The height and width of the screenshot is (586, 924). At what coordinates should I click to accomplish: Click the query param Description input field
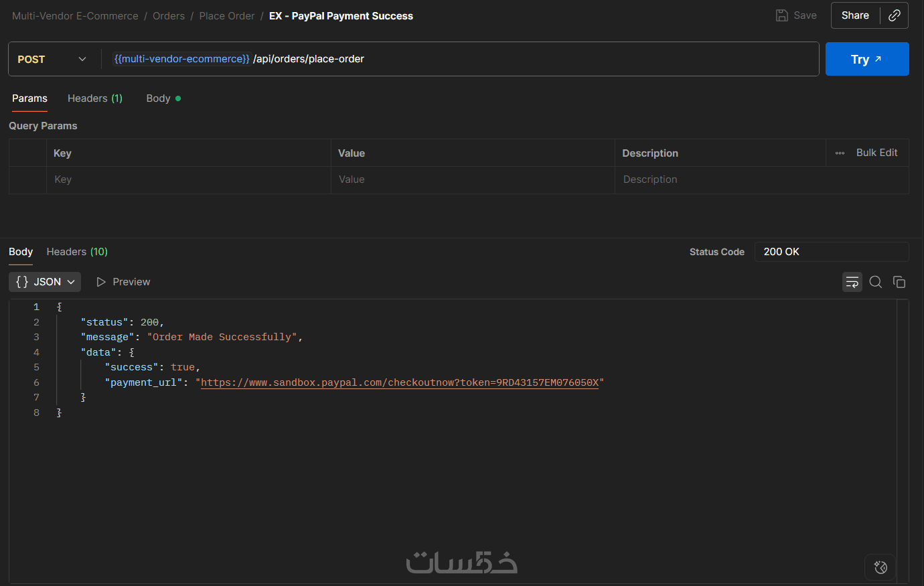click(762, 179)
